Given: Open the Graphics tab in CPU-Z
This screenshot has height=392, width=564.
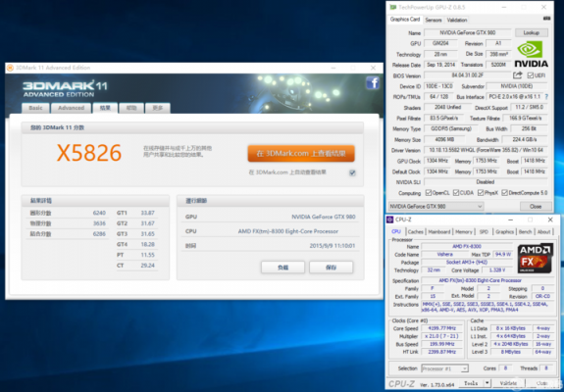Looking at the screenshot, I should pyautogui.click(x=504, y=231).
